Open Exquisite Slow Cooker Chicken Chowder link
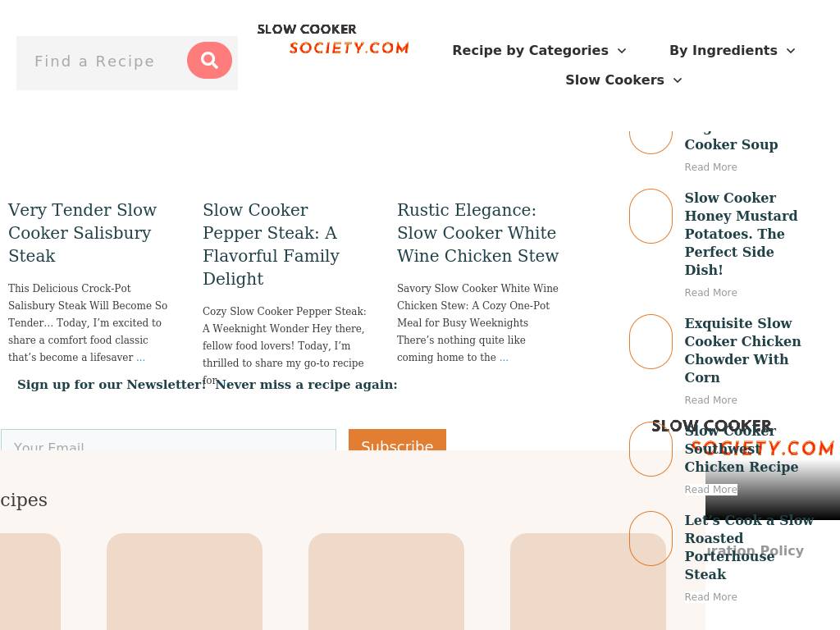Viewport: 840px width, 630px height. (742, 350)
